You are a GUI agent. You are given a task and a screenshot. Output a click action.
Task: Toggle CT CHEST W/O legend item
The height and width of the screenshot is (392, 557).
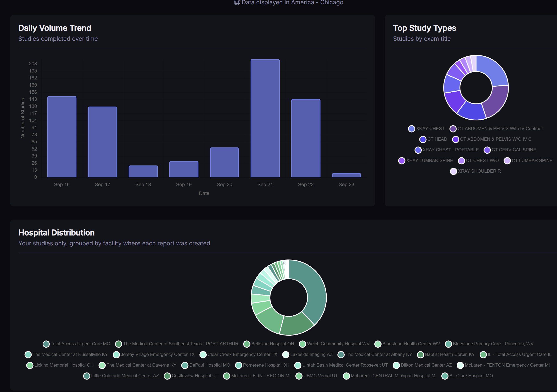click(478, 161)
